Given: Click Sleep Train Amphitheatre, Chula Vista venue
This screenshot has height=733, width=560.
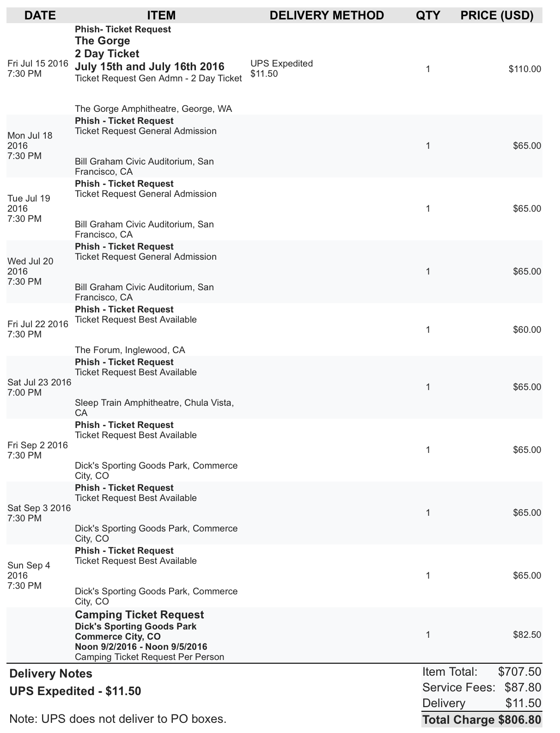Looking at the screenshot, I should point(154,403).
